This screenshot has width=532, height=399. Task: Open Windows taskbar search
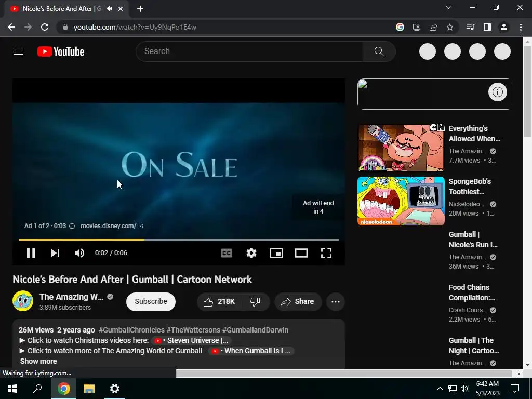coord(37,389)
